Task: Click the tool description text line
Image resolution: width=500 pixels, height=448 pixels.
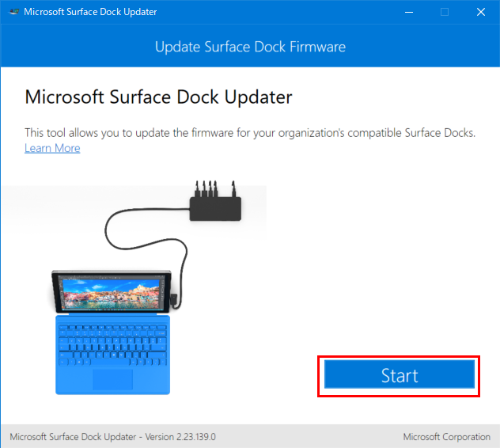Action: tap(250, 132)
